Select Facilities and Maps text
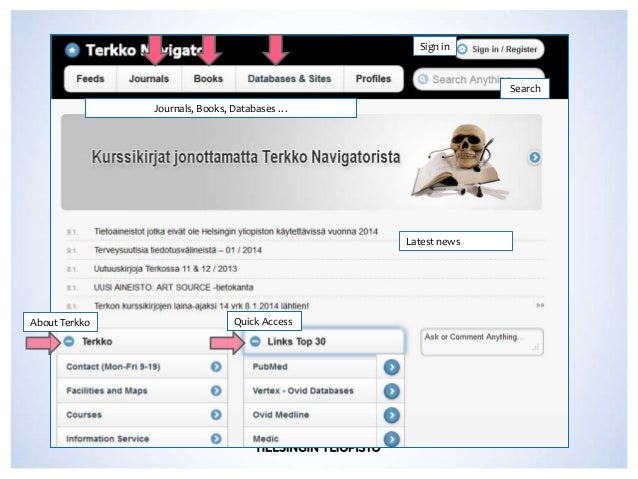 coord(107,391)
